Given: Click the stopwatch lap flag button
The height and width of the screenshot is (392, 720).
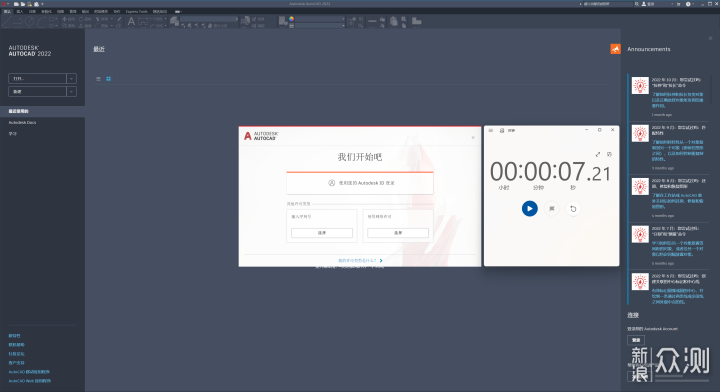Looking at the screenshot, I should point(551,209).
